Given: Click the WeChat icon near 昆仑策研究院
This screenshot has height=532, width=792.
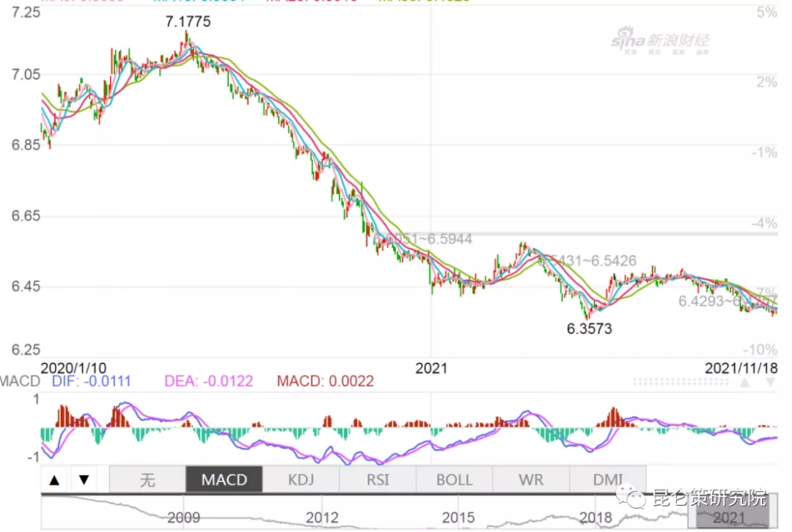Looking at the screenshot, I should coord(630,498).
